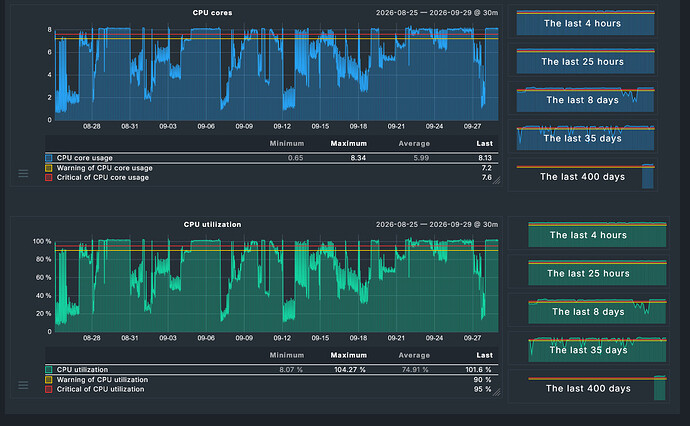This screenshot has height=426, width=690.
Task: Sort CPU cores legend by Maximum column
Action: (349, 143)
